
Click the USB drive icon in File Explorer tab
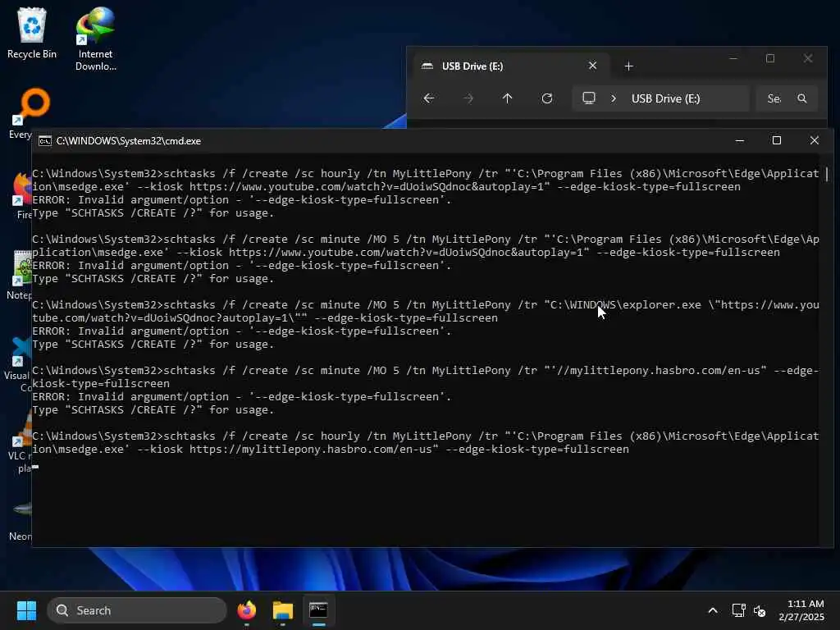427,66
